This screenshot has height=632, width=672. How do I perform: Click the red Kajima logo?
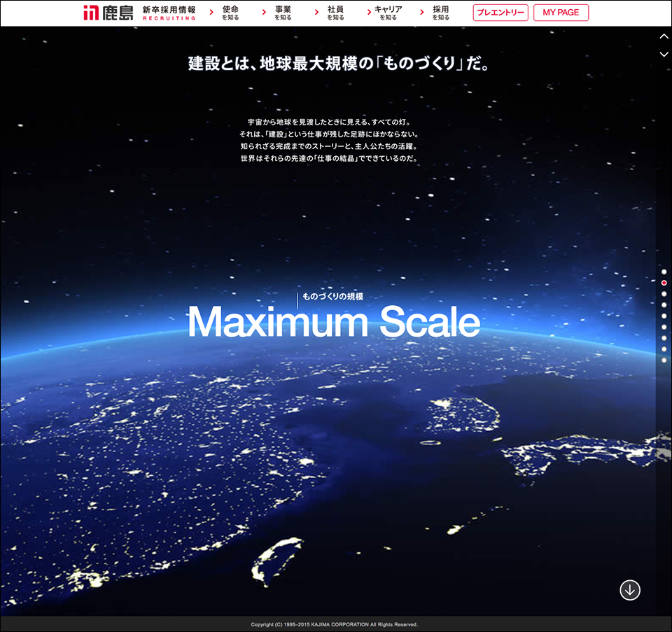tap(108, 13)
